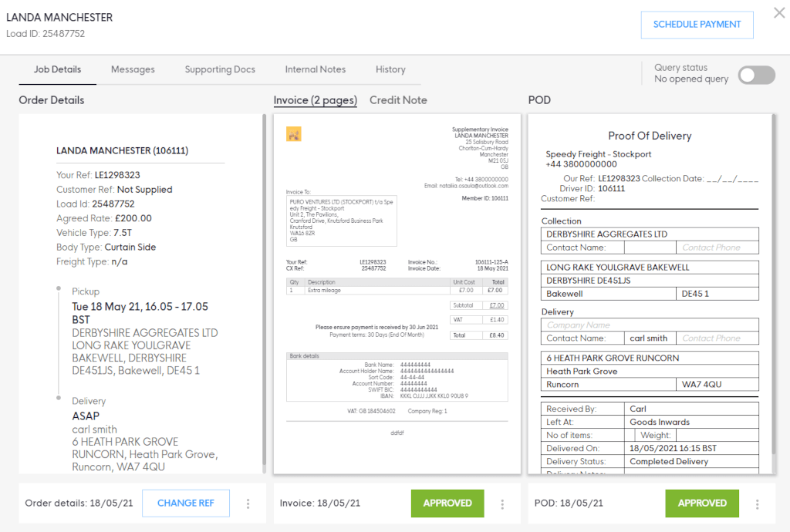Click No opened query status text

point(691,79)
